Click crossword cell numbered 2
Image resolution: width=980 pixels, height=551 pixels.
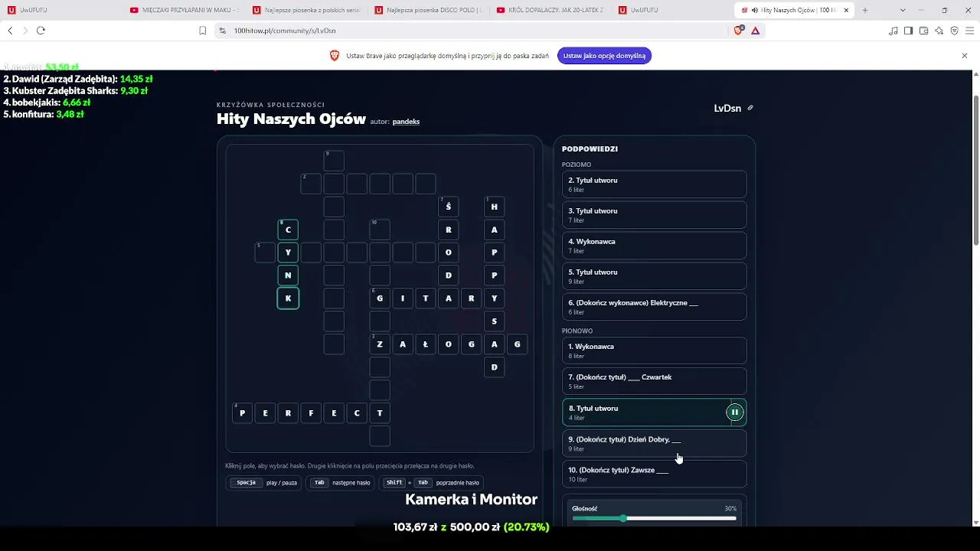point(311,184)
